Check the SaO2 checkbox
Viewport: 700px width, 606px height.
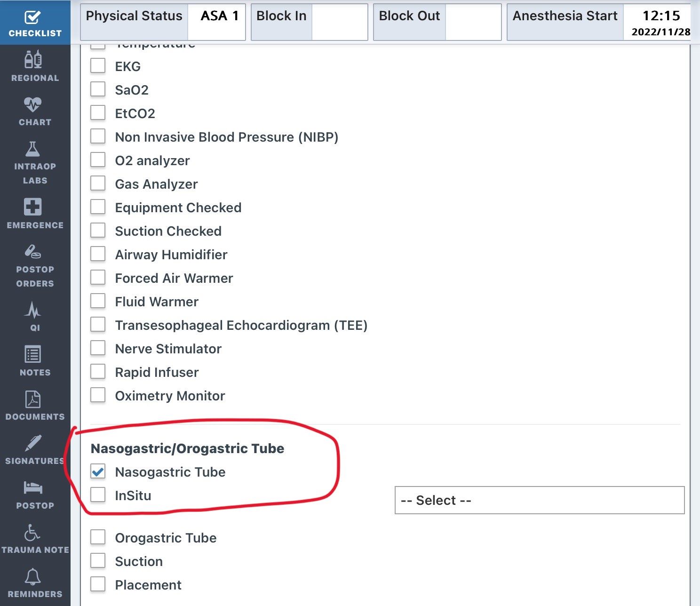98,89
